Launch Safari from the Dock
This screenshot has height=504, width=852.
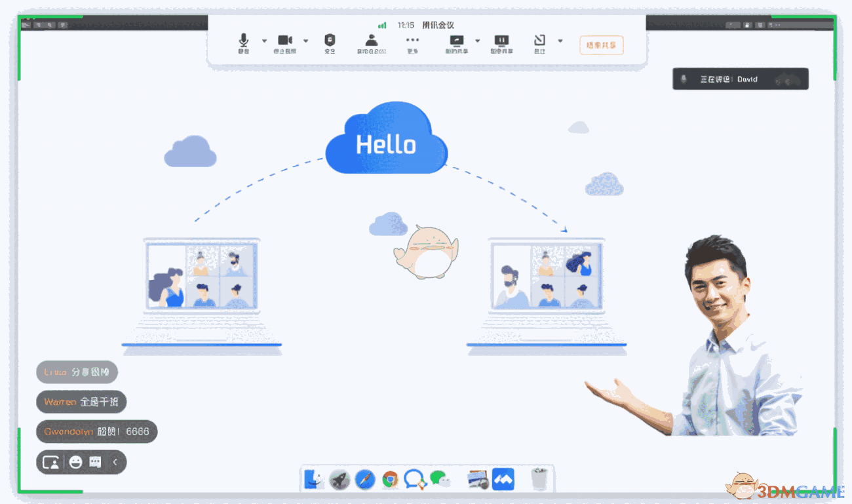[365, 480]
